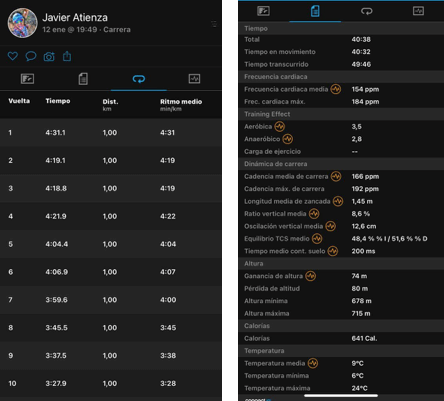
Task: Open the laps tab in right panel
Action: (367, 11)
